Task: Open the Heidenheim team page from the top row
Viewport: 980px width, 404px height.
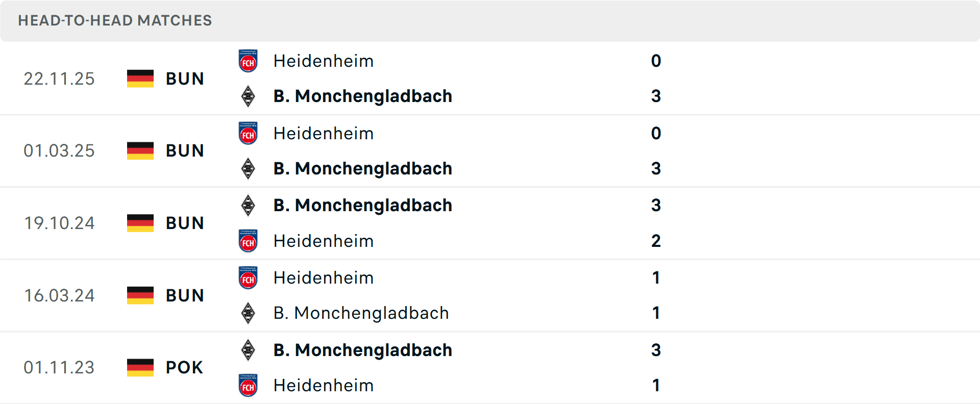Action: 323,61
